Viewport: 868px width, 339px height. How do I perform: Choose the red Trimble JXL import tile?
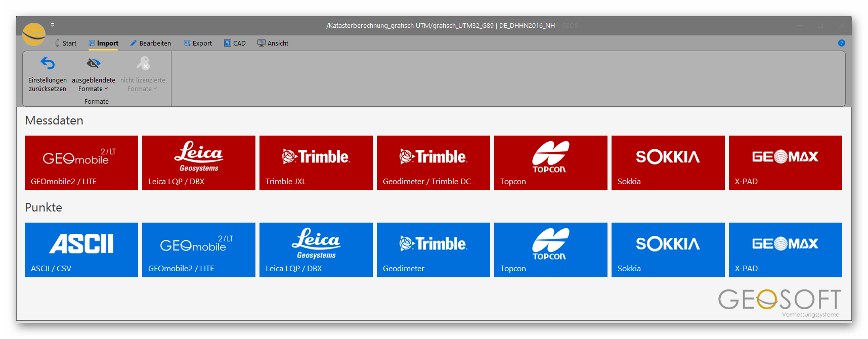[x=316, y=163]
